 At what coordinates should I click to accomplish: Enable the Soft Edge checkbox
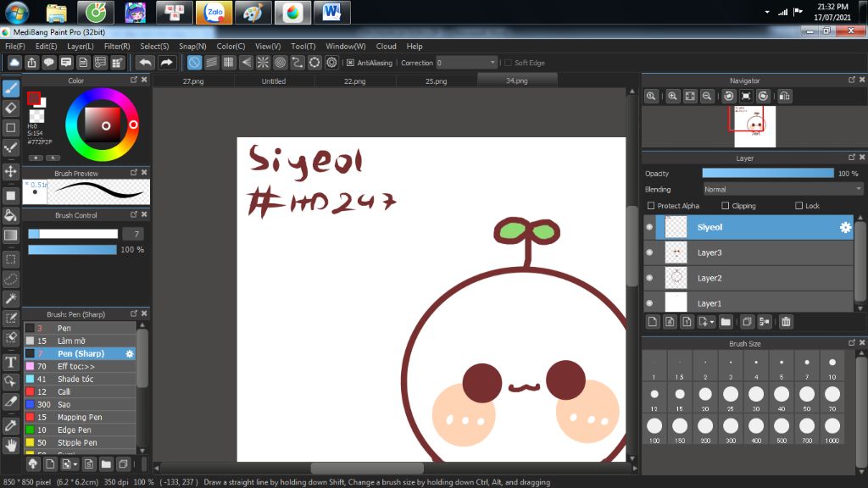click(508, 63)
